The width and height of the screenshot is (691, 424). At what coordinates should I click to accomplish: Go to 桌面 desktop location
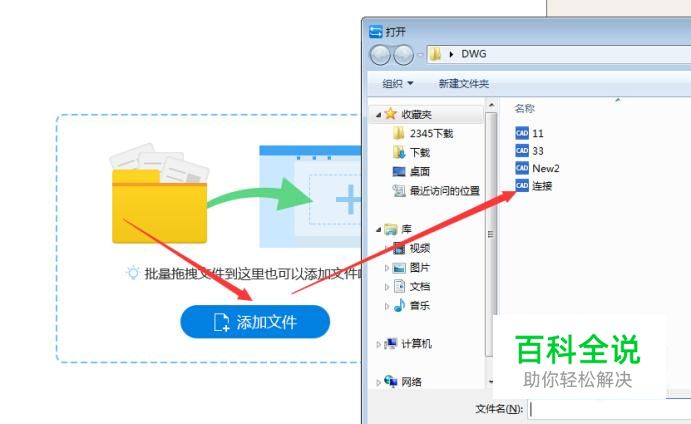click(411, 171)
